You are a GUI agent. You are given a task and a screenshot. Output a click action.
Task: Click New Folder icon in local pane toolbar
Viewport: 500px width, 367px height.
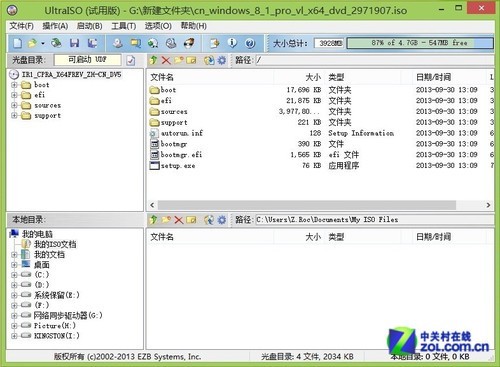pos(166,220)
